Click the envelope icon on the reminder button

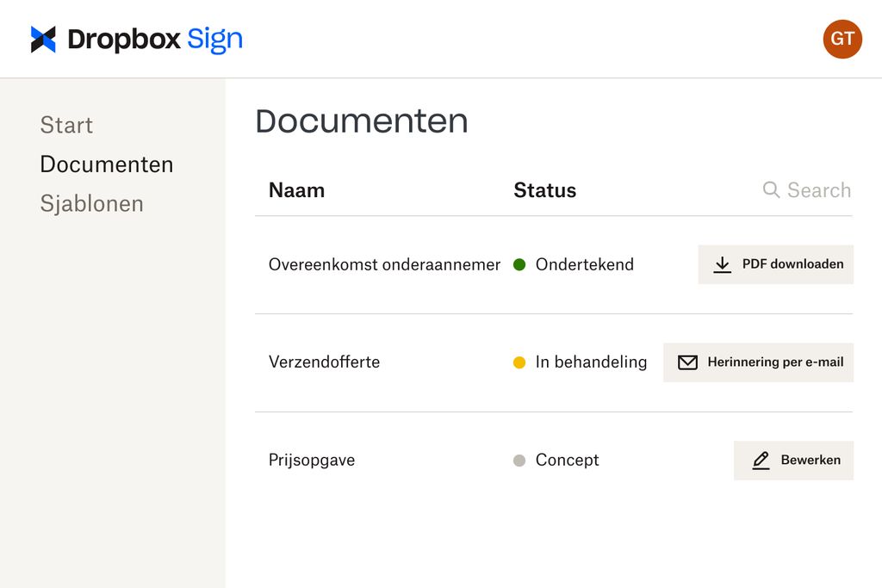[686, 362]
